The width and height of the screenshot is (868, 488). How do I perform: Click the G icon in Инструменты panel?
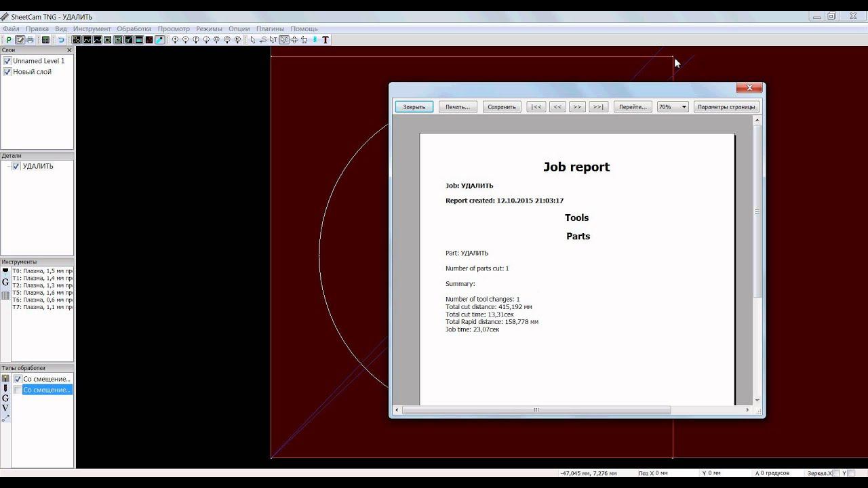(x=5, y=282)
